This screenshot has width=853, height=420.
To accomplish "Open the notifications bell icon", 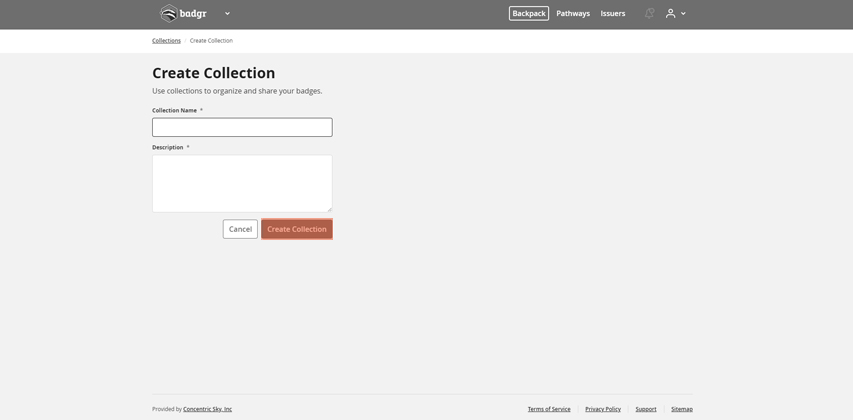I will point(649,14).
